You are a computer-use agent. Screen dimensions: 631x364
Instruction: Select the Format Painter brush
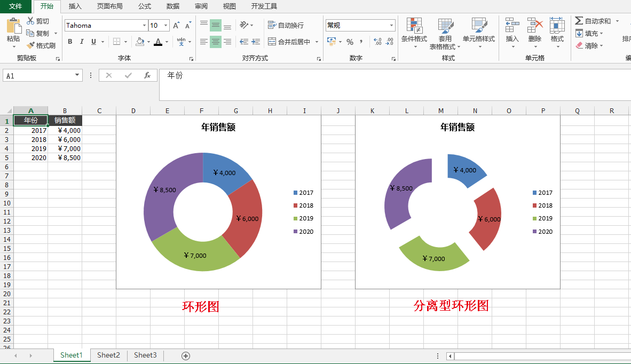point(30,45)
